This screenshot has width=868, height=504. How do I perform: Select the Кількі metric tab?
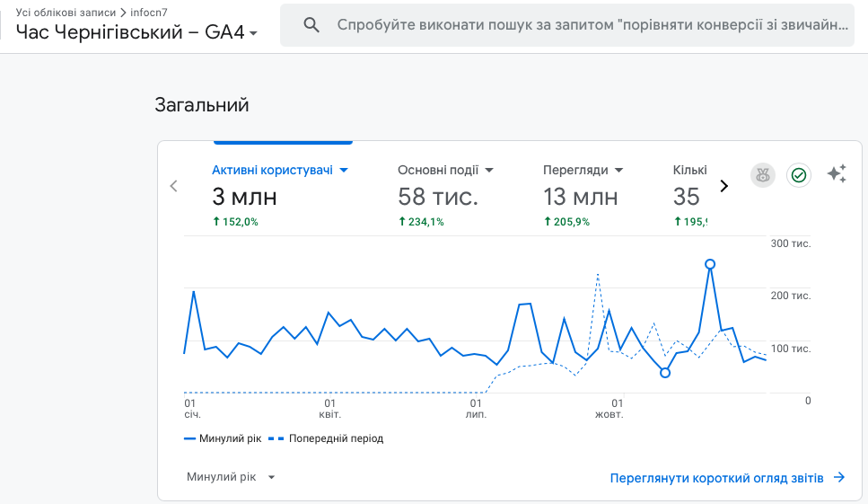689,170
